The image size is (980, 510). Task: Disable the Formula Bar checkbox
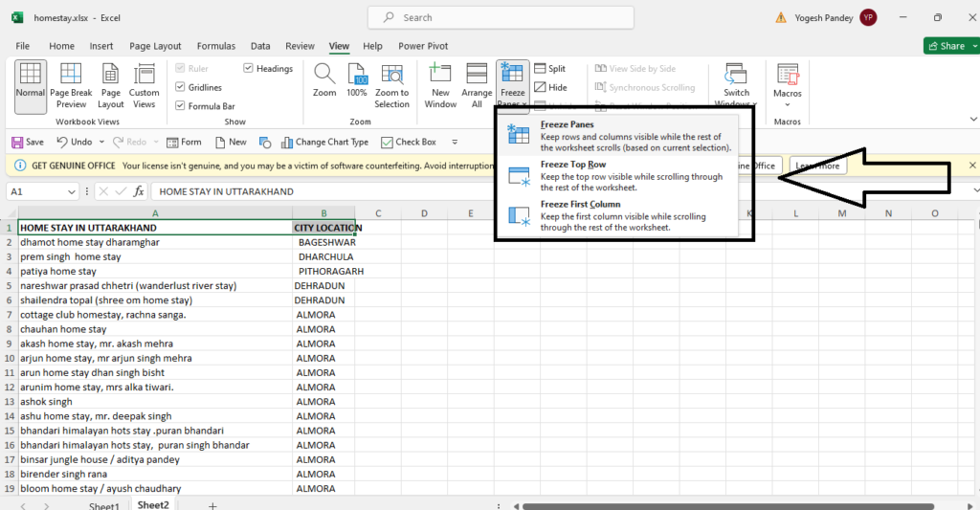click(x=180, y=106)
